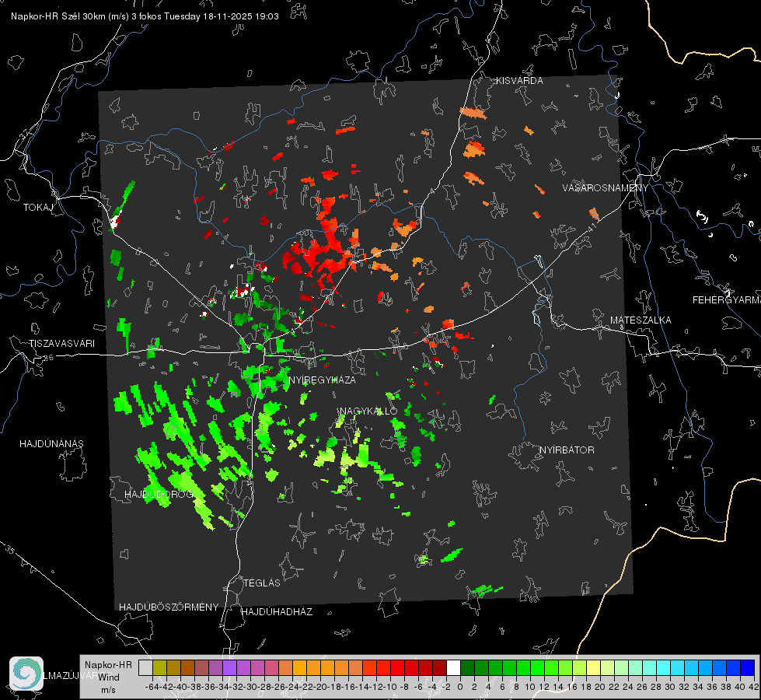The width and height of the screenshot is (761, 700).
Task: Select the NYÍREGYHÁZA city label
Action: click(x=323, y=380)
